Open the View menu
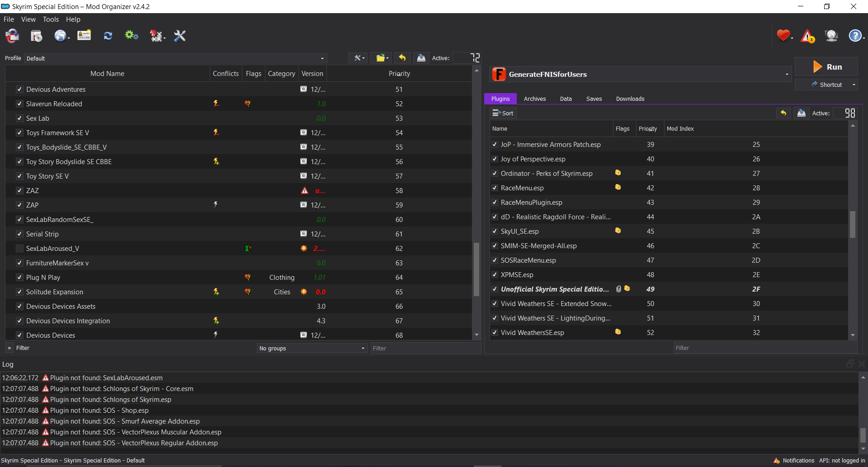The image size is (868, 467). point(28,19)
